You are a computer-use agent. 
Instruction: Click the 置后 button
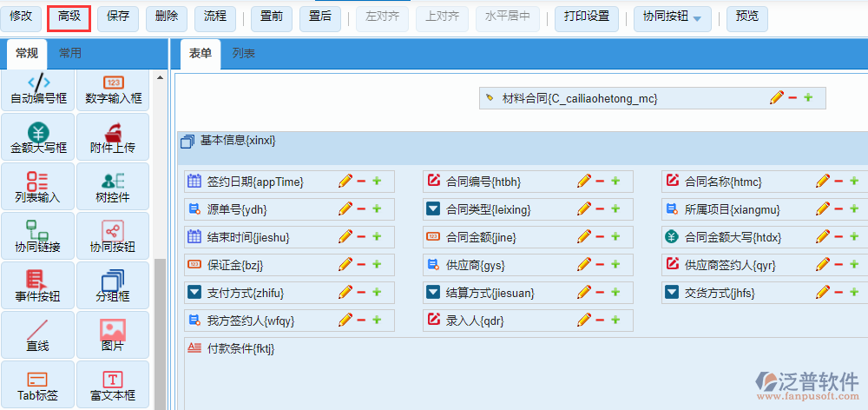(320, 17)
